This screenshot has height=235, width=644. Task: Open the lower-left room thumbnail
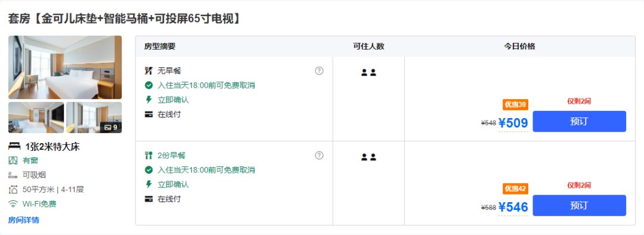36,117
